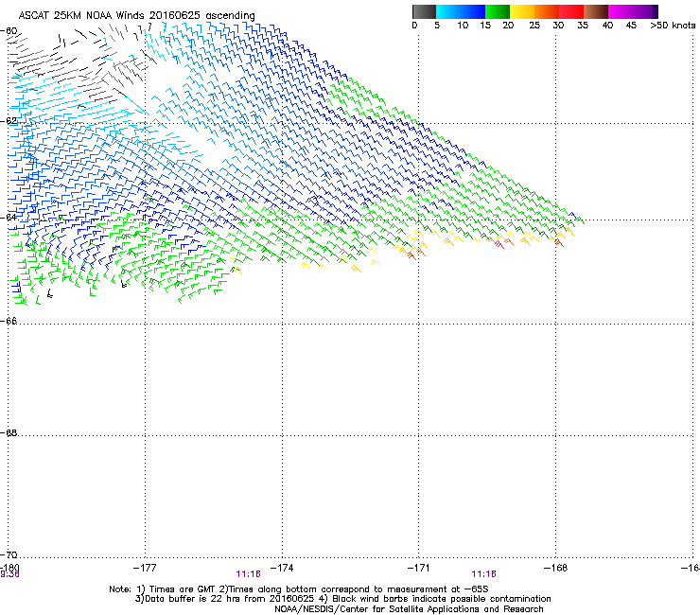Click the '35' legend scale label
The image size is (700, 615).
(x=583, y=26)
